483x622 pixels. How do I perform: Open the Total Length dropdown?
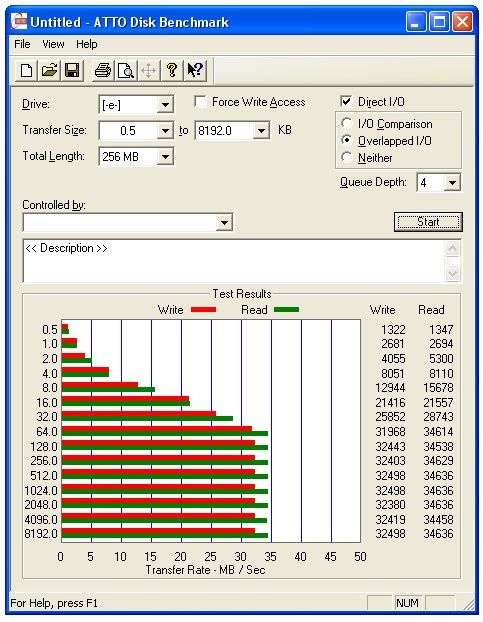165,157
